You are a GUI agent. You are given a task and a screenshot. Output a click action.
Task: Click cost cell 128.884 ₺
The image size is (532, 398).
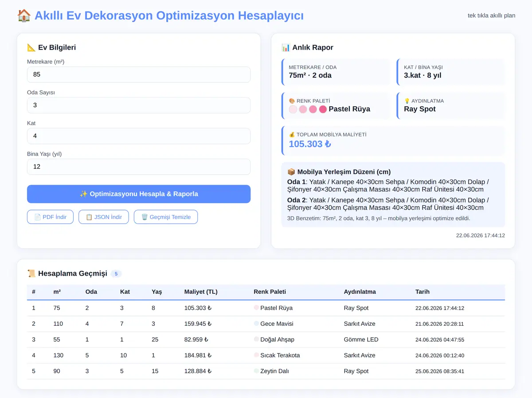pos(198,371)
